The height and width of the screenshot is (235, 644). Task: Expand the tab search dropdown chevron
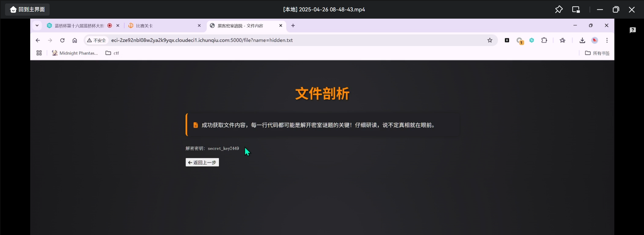[x=37, y=26]
